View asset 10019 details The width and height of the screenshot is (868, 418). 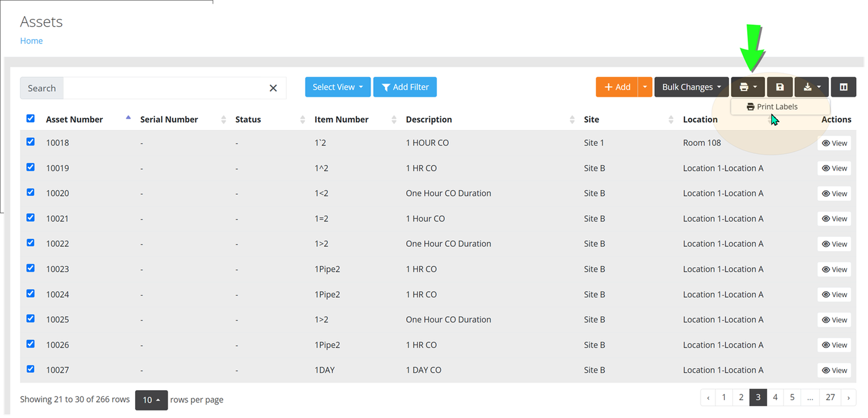coord(834,169)
